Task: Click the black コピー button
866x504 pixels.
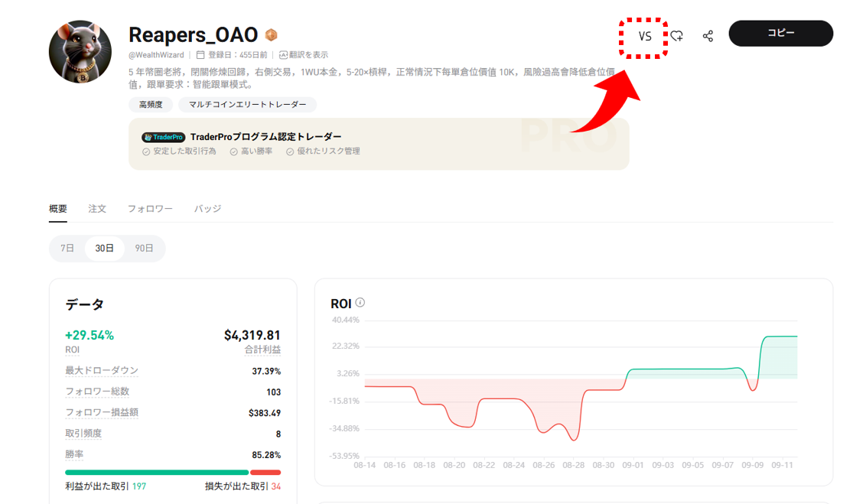Action: click(780, 34)
